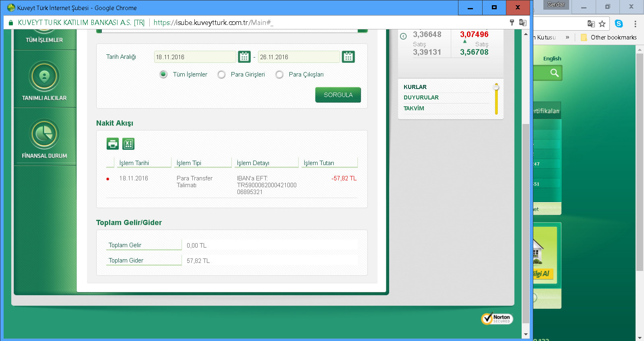Viewport: 644px width, 341px height.
Task: Maximize the Kuveyt Türk Chrome window
Action: pos(494,8)
